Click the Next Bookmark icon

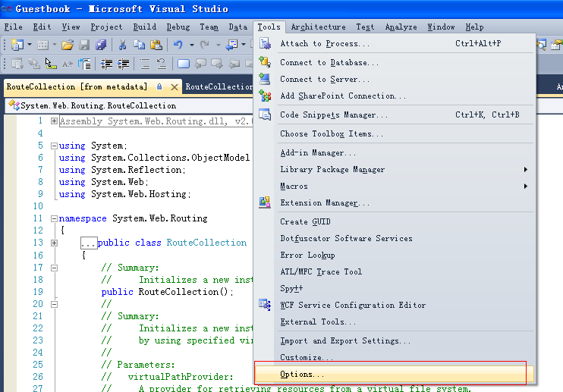point(217,64)
